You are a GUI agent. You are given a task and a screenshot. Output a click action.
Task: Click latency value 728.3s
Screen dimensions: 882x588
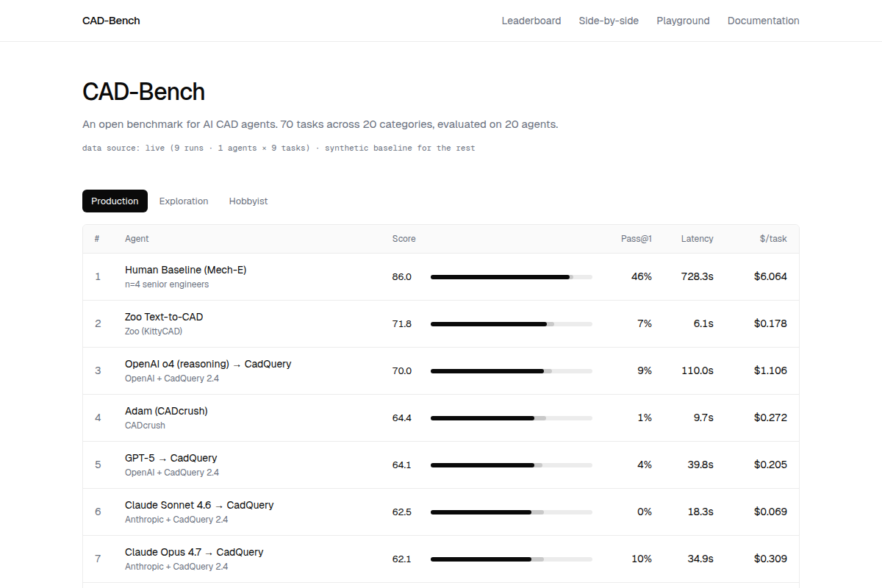tap(698, 276)
